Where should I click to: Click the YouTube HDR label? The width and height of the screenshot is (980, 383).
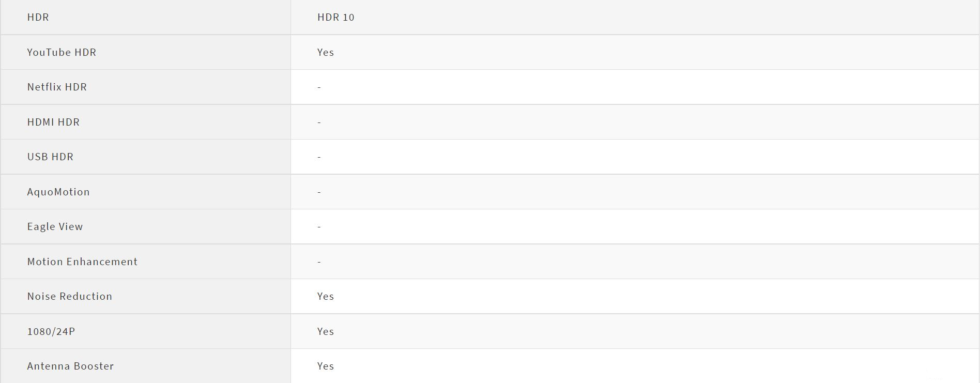62,52
